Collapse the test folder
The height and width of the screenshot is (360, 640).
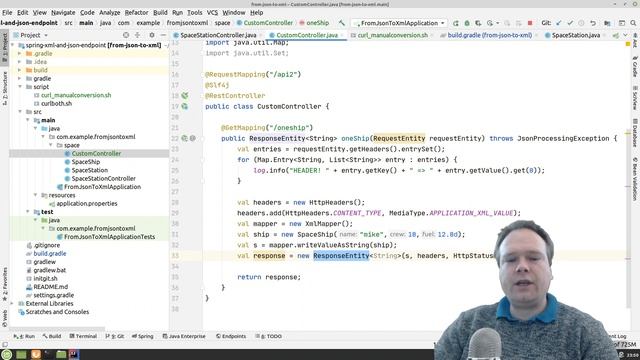click(x=27, y=212)
